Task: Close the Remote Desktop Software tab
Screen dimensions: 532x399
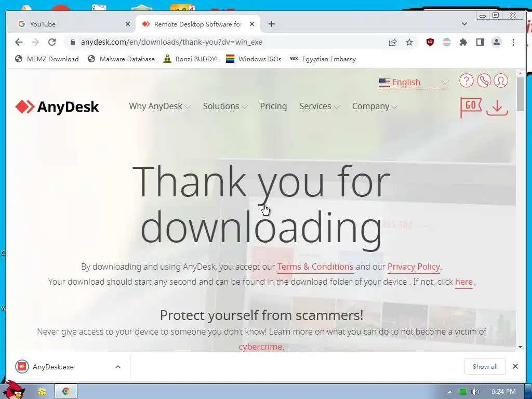Action: (x=252, y=24)
